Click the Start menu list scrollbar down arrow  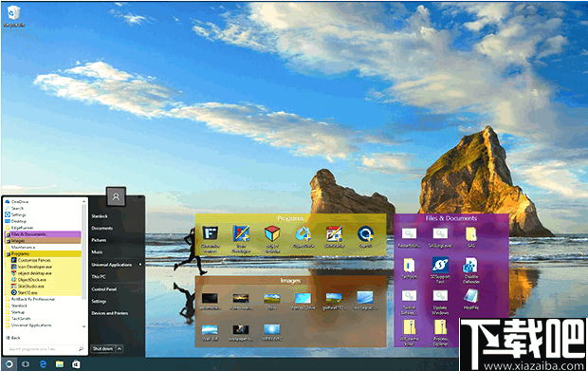point(84,326)
